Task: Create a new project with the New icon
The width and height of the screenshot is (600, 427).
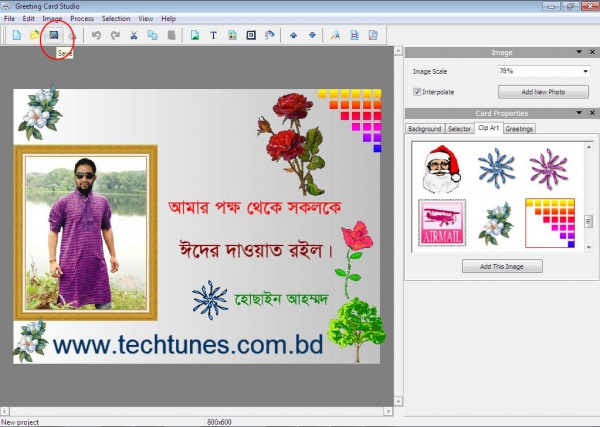Action: pos(16,35)
